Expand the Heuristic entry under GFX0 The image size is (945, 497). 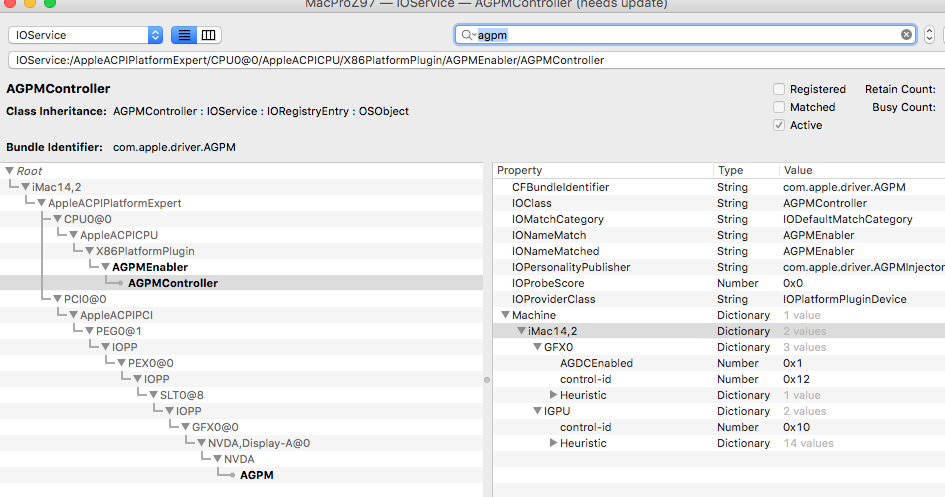(553, 395)
